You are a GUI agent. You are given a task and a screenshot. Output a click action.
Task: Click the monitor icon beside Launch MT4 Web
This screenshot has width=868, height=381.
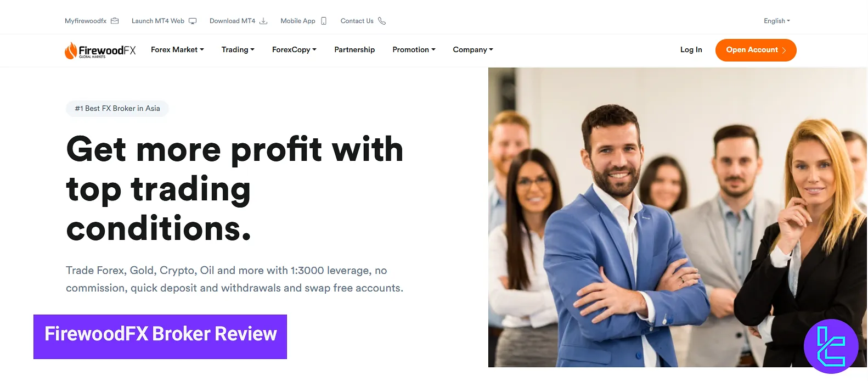coord(193,21)
